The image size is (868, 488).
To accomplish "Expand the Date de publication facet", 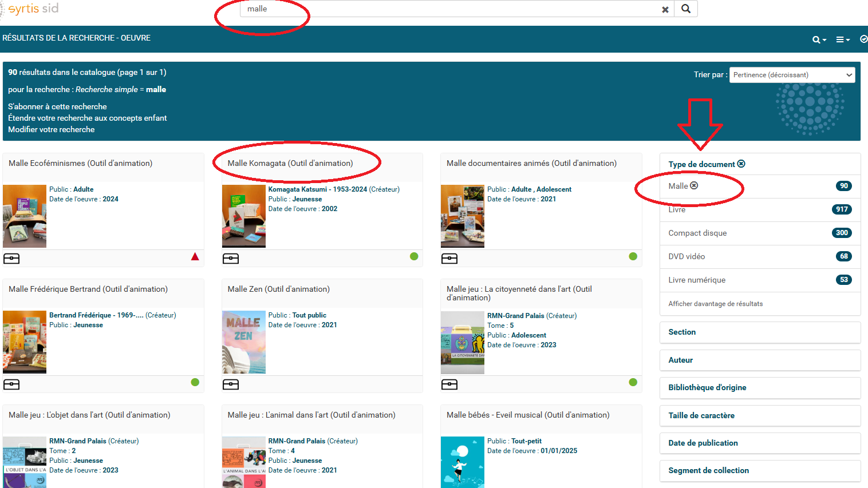I will coord(703,443).
